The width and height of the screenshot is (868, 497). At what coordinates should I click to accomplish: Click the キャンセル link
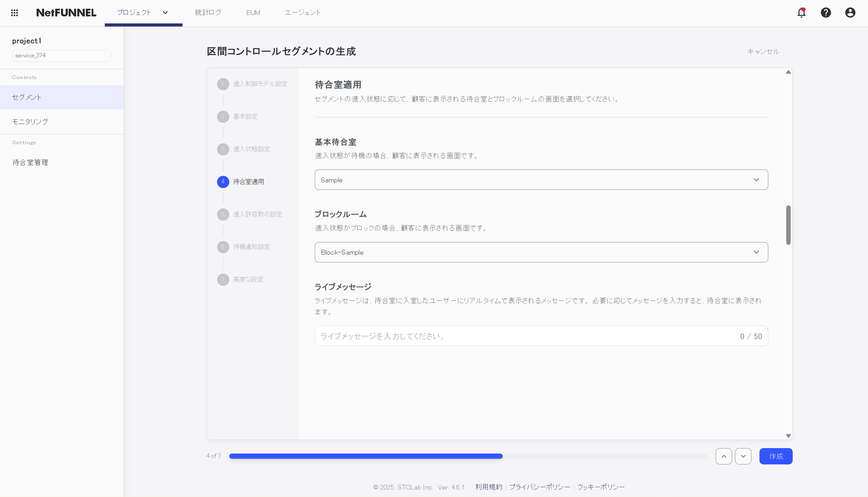[x=763, y=52]
